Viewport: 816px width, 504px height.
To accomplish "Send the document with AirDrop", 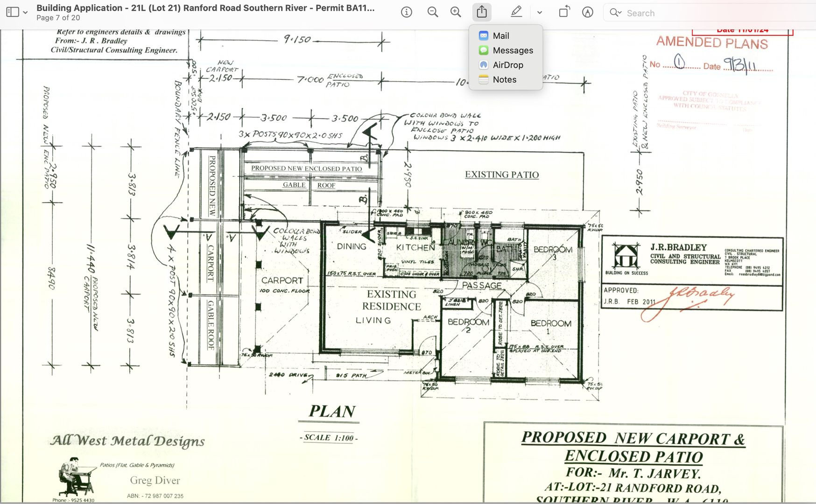I will (506, 65).
